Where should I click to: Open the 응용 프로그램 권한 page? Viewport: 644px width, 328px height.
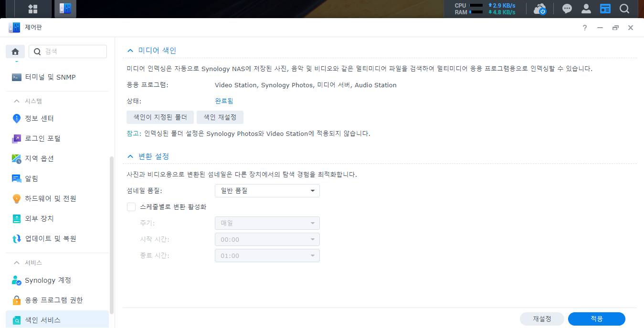(57, 300)
